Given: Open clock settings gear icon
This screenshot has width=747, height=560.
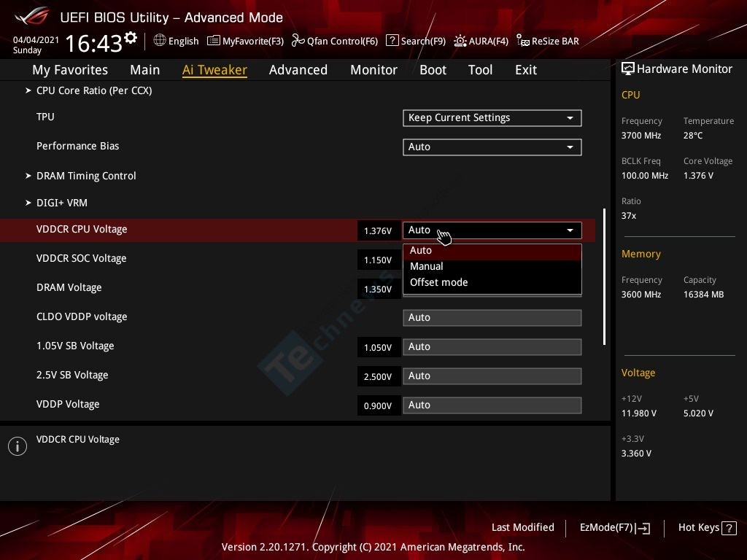Looking at the screenshot, I should [131, 38].
